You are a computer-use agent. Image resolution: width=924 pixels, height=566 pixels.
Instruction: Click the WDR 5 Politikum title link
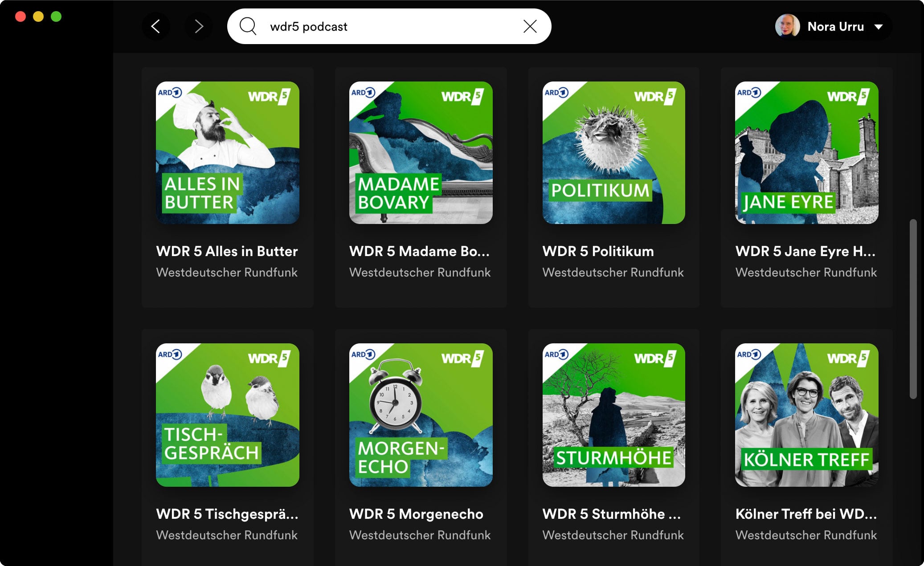(598, 251)
